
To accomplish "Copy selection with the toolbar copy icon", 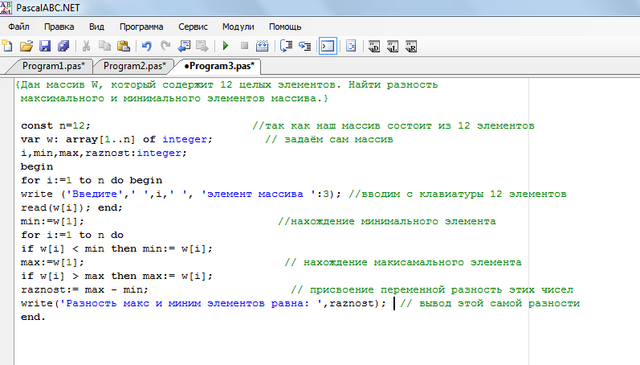I will click(x=105, y=46).
